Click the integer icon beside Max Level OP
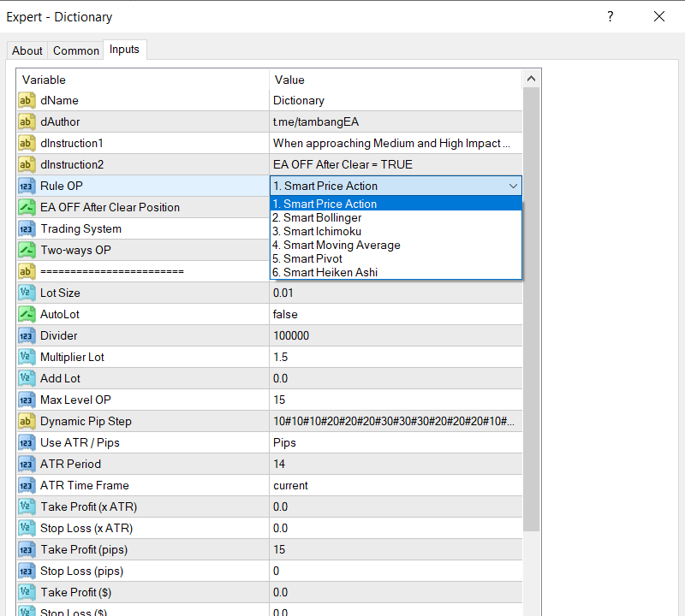Viewport: 685px width, 616px height. [x=27, y=400]
